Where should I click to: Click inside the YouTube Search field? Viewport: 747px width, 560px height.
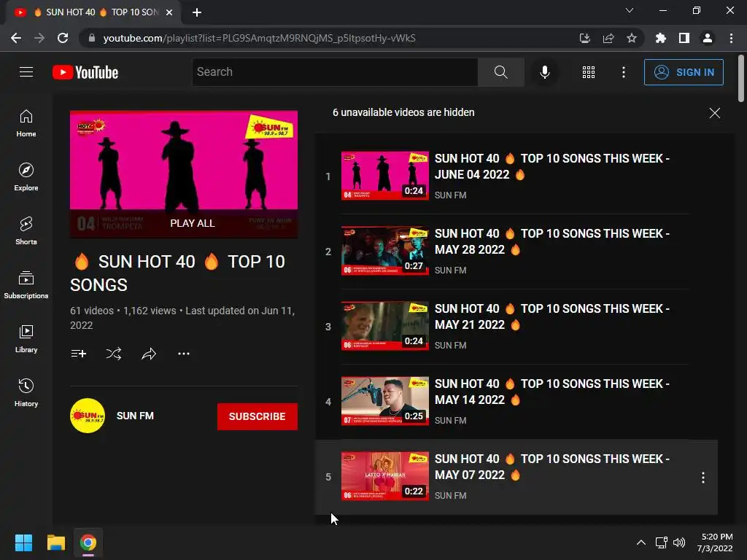point(335,72)
